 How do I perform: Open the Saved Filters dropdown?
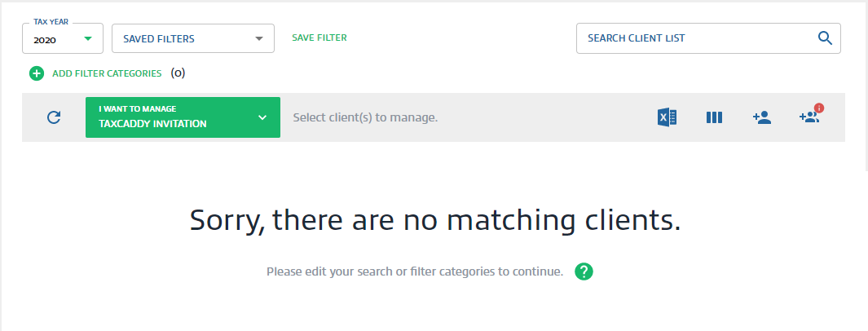click(x=192, y=38)
